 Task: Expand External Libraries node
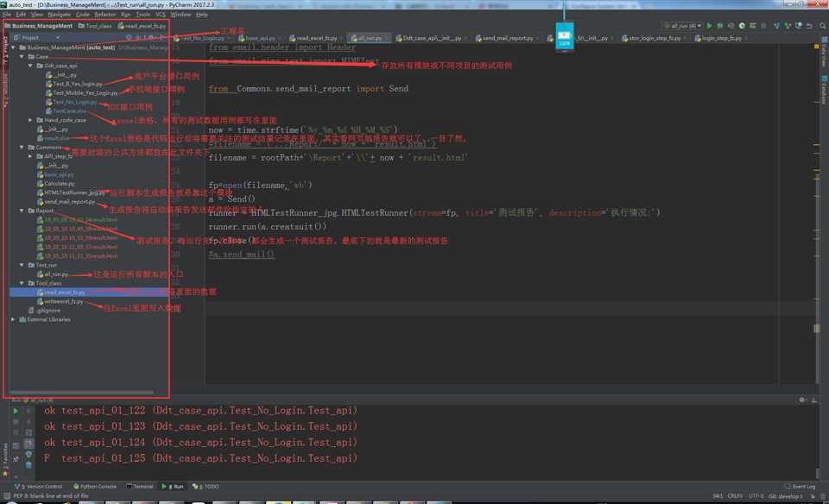(x=13, y=319)
